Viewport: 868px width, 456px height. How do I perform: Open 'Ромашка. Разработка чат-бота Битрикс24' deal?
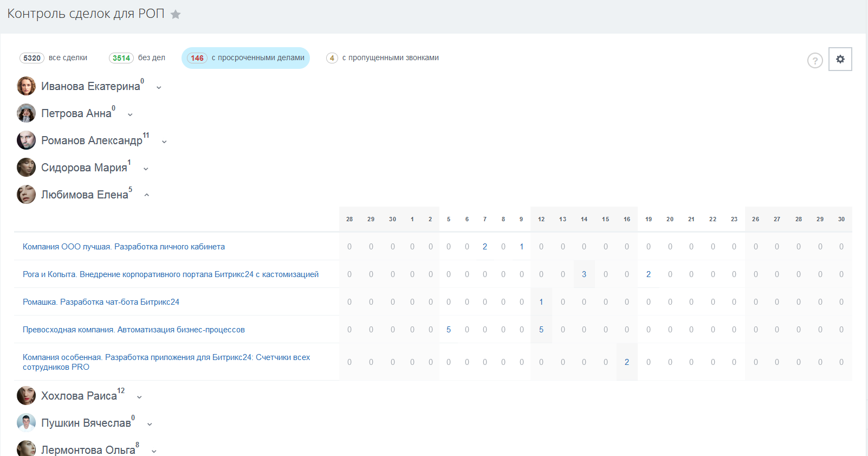[x=101, y=302]
